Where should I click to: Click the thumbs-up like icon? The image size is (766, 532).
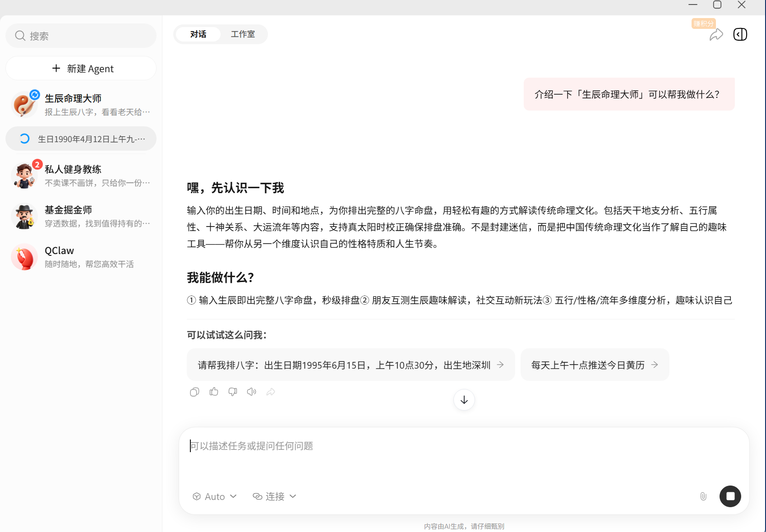pos(214,392)
